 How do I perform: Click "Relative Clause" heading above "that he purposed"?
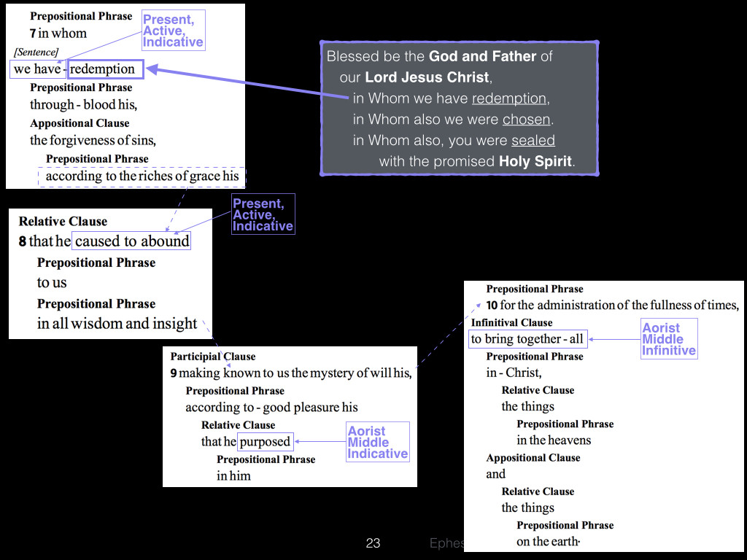[239, 425]
